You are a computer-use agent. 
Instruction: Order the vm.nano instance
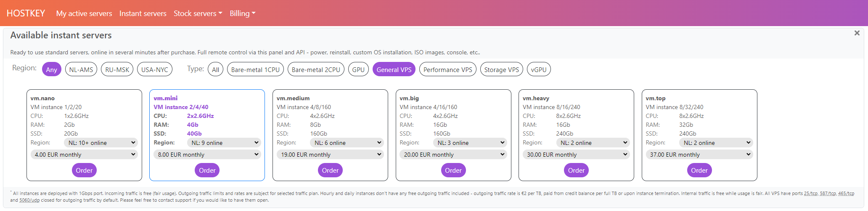(x=84, y=170)
